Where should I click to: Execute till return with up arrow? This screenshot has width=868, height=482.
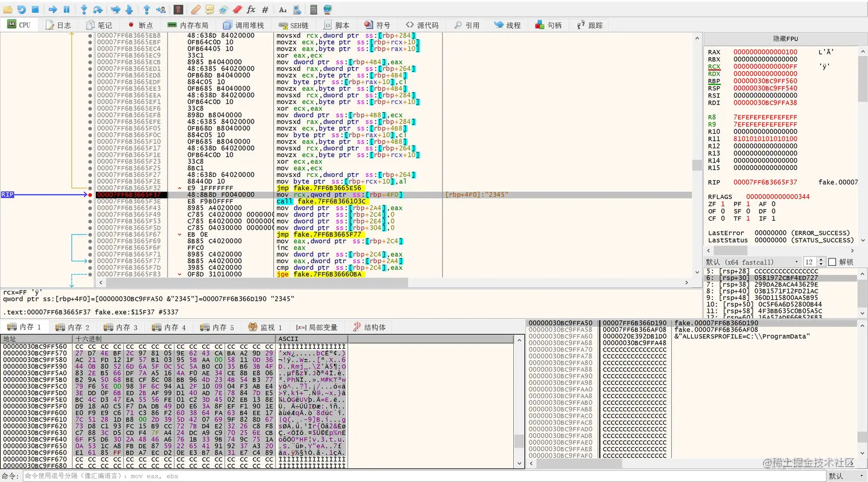click(x=146, y=10)
